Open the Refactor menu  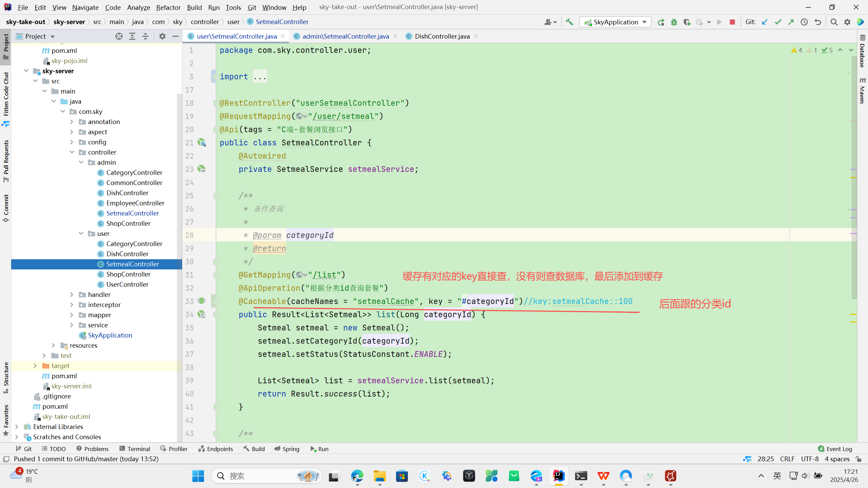click(168, 7)
